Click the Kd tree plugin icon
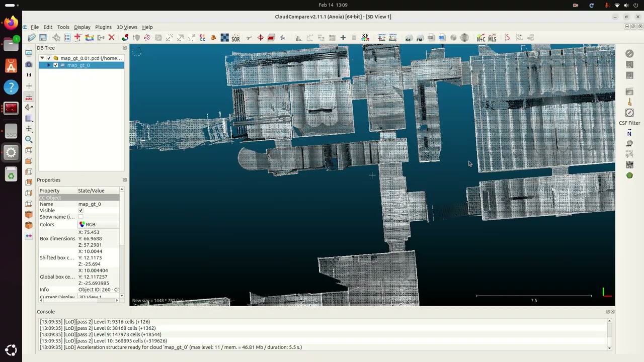The width and height of the screenshot is (644, 362). 408,38
